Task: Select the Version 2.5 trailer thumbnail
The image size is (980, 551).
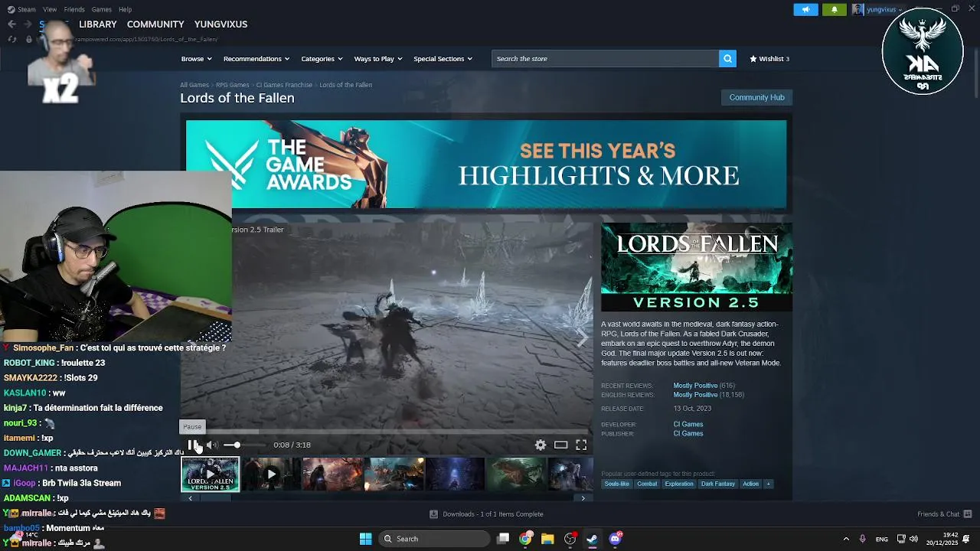Action: [x=210, y=474]
